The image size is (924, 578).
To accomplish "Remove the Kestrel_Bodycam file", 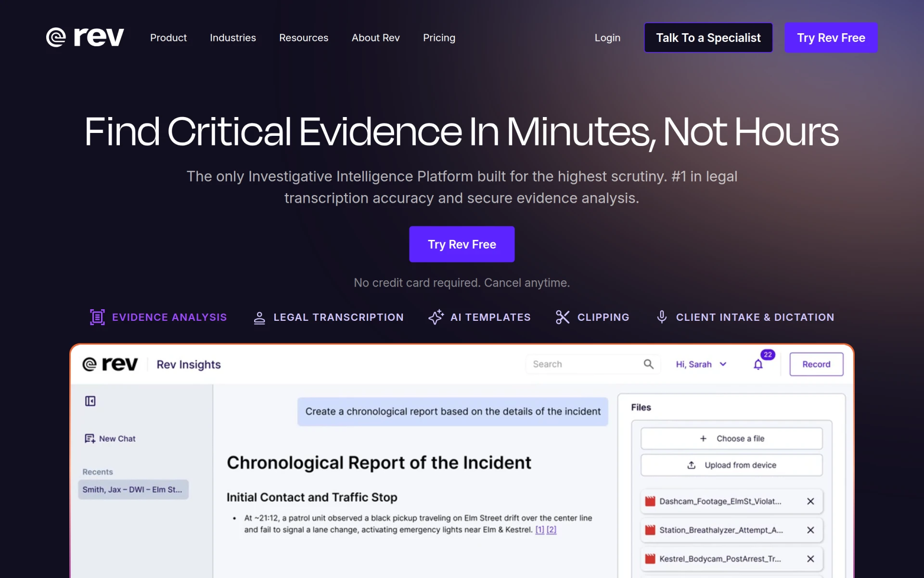I will coord(810,559).
